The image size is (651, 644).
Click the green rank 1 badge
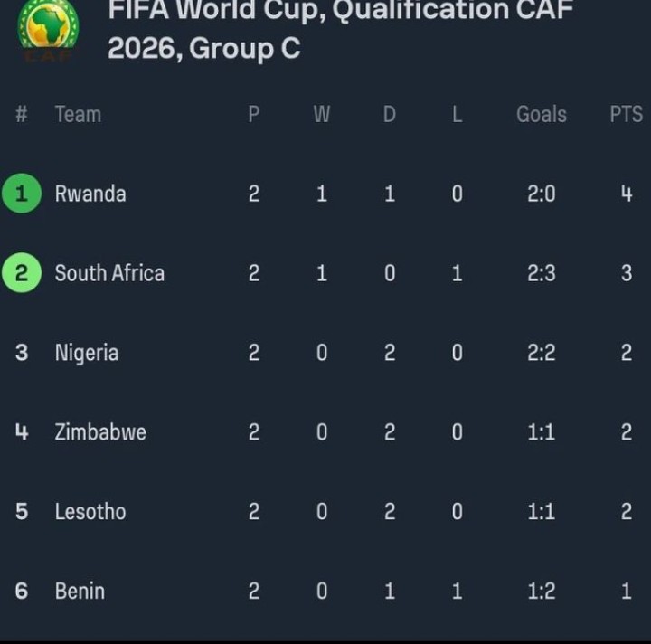coord(22,194)
